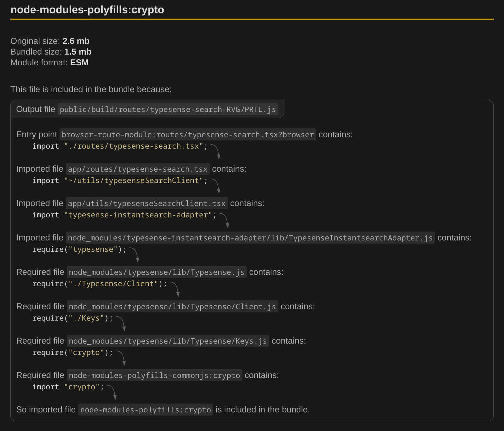Click required file node_modules/typesense/lib/Typesense.js
This screenshot has height=431, width=504.
point(157,272)
